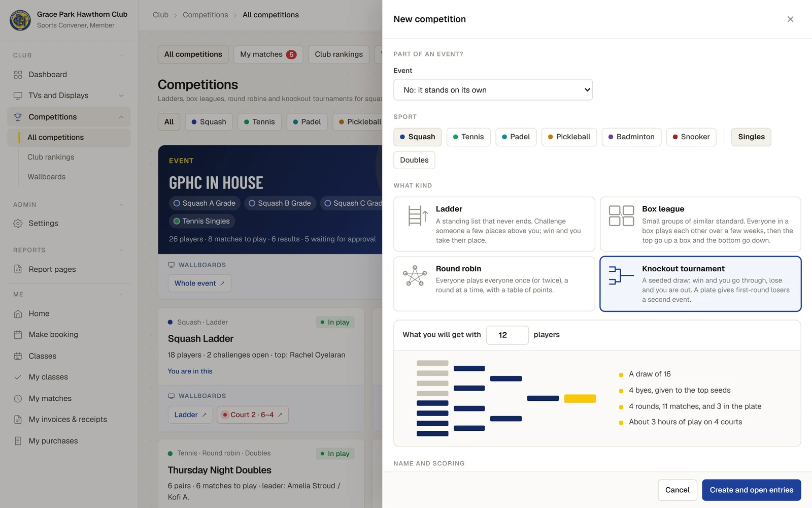Screen dimensions: 812x508
Task: Open the Club rankings tab
Action: coord(339,54)
